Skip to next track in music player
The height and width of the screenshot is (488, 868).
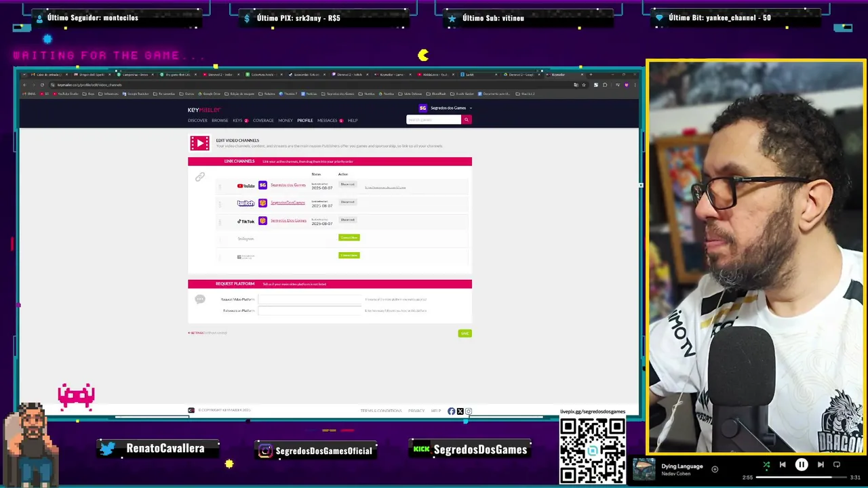point(821,465)
